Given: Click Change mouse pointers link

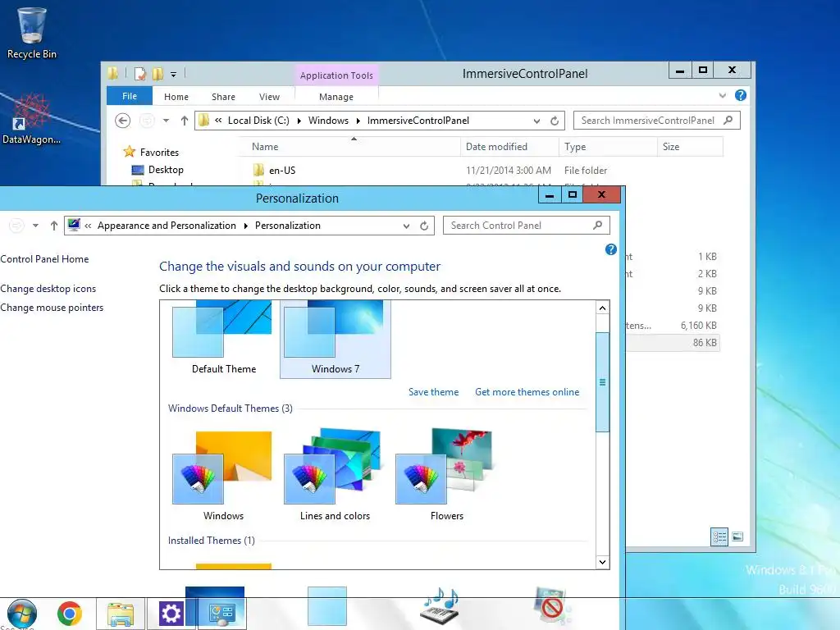Looking at the screenshot, I should pos(52,308).
